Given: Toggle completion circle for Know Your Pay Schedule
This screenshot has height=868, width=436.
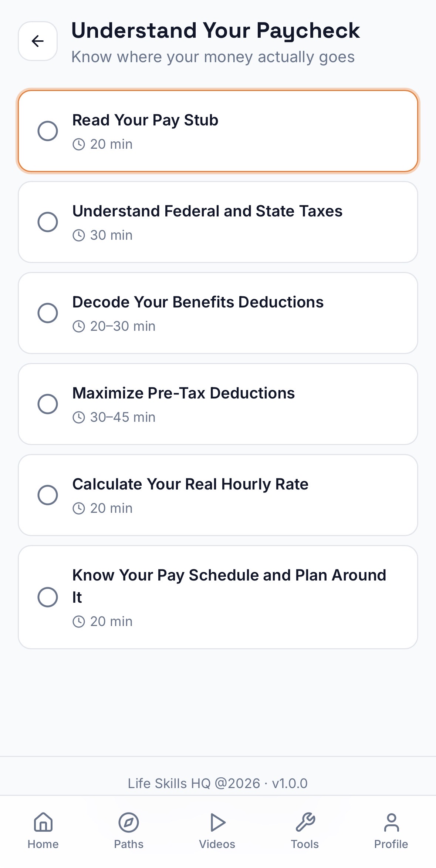Looking at the screenshot, I should coord(48,597).
